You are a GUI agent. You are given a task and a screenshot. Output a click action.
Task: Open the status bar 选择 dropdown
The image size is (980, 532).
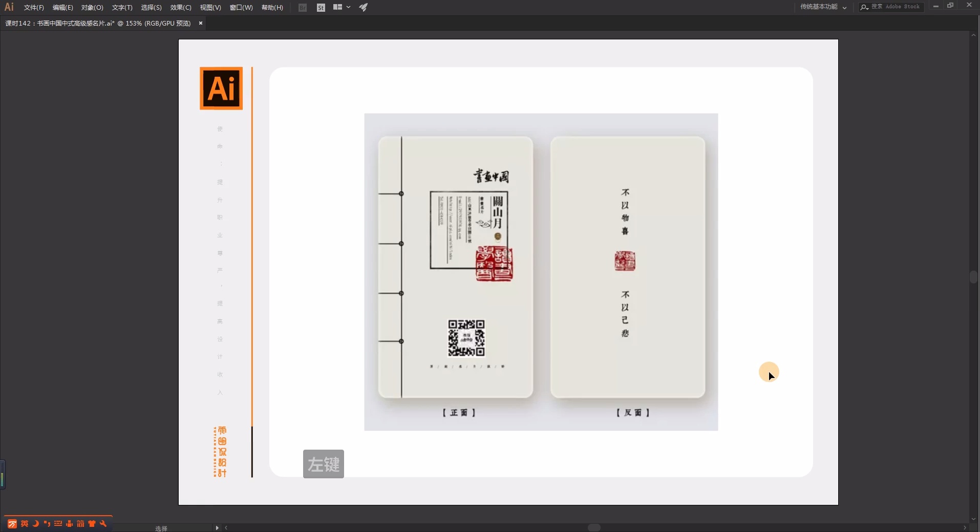pyautogui.click(x=162, y=528)
